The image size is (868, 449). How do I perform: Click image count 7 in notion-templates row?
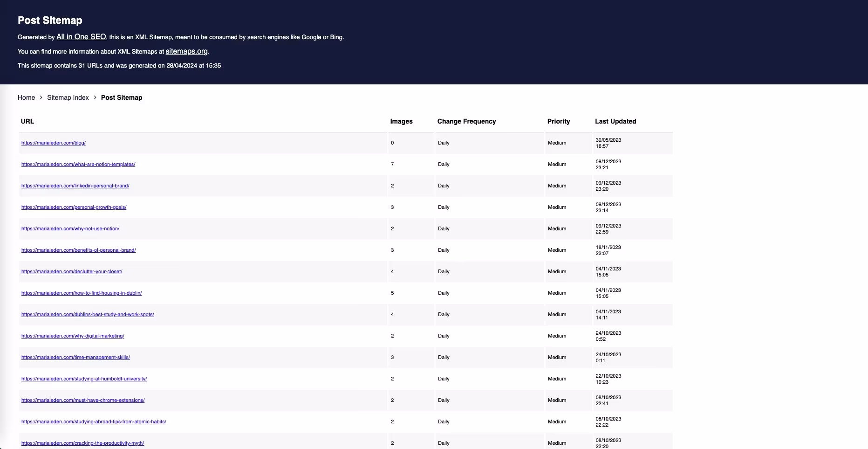392,164
